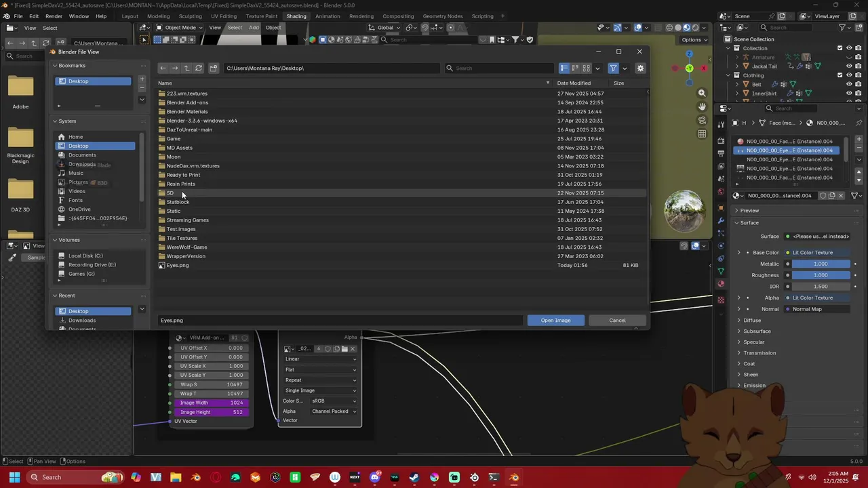This screenshot has height=488, width=868.
Task: Switch to thumbnails display mode
Action: (586, 68)
